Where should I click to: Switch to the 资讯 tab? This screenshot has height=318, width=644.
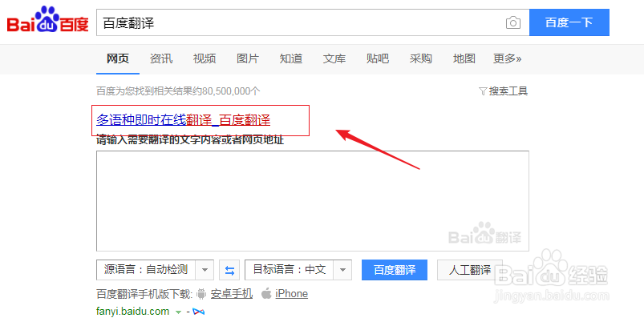[161, 58]
